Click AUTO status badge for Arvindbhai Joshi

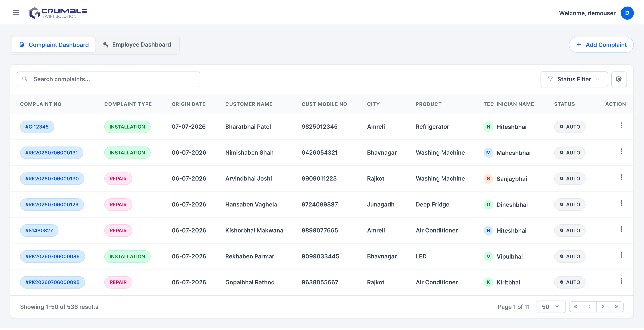570,179
